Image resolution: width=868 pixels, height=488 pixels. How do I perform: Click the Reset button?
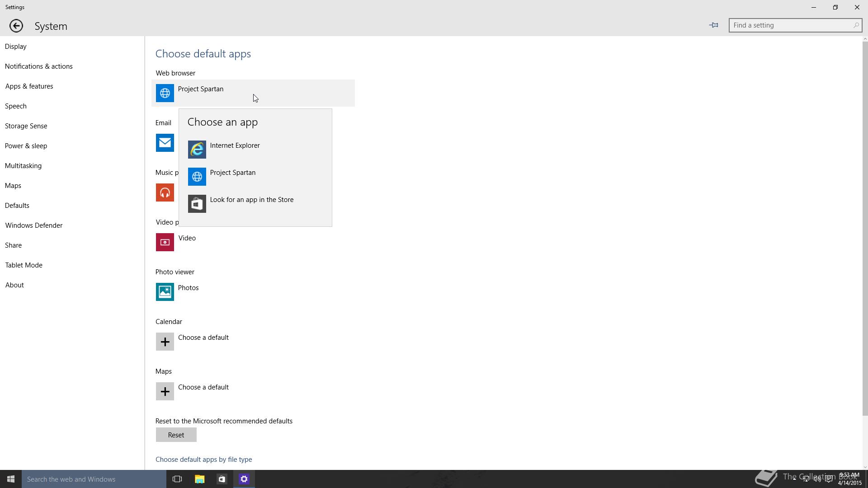pyautogui.click(x=176, y=435)
